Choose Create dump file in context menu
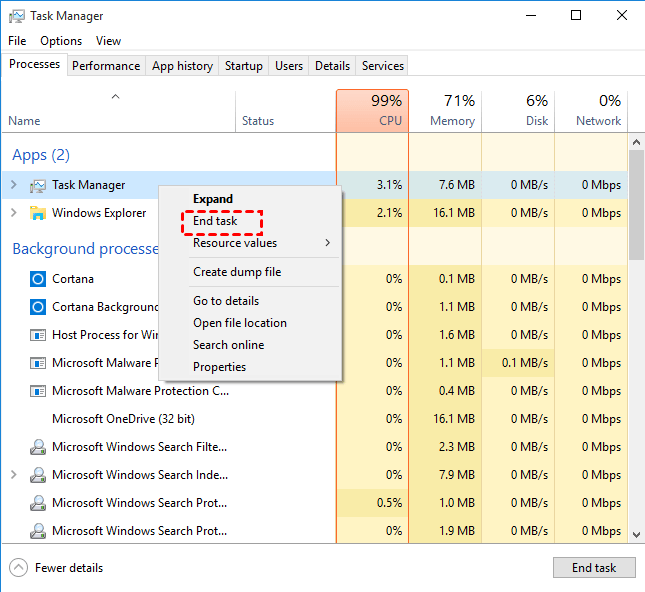 237,272
